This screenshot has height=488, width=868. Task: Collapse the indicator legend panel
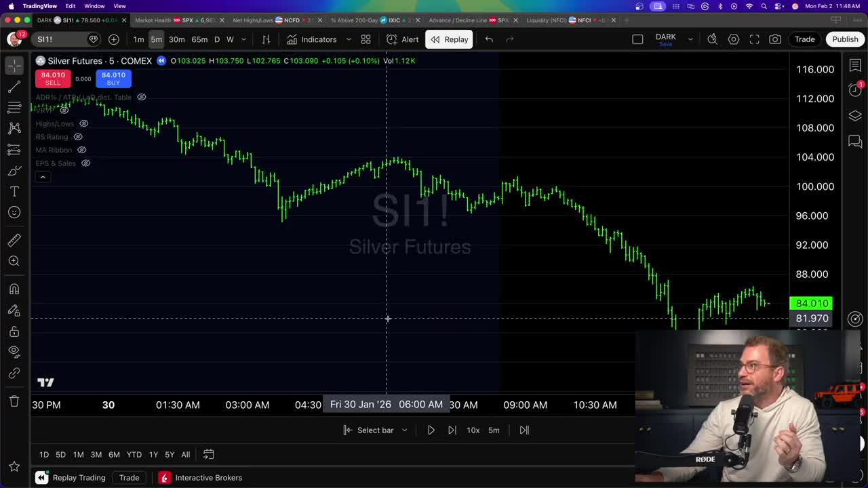click(43, 177)
